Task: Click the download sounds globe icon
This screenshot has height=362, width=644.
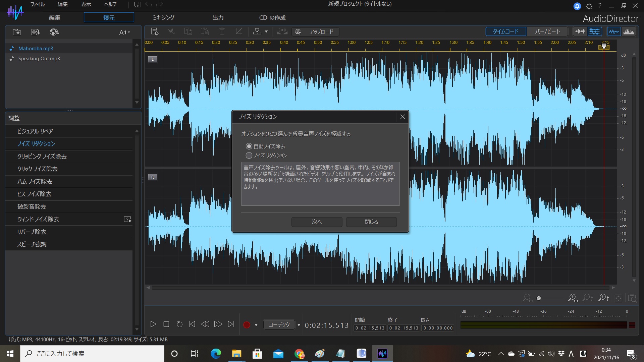Action: pos(54,32)
